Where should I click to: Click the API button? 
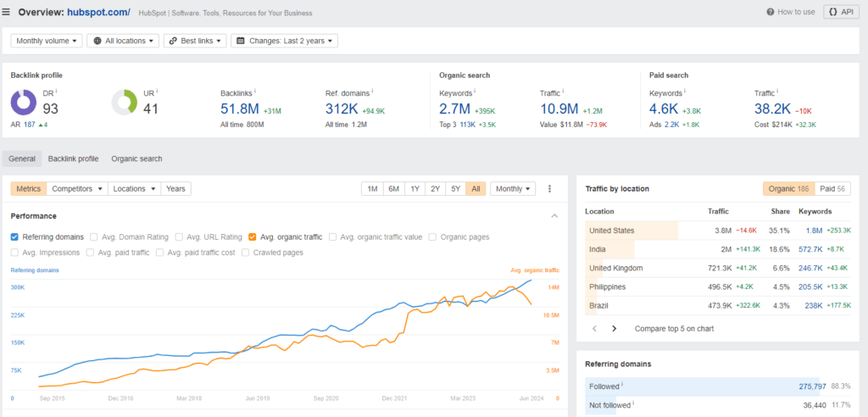842,12
